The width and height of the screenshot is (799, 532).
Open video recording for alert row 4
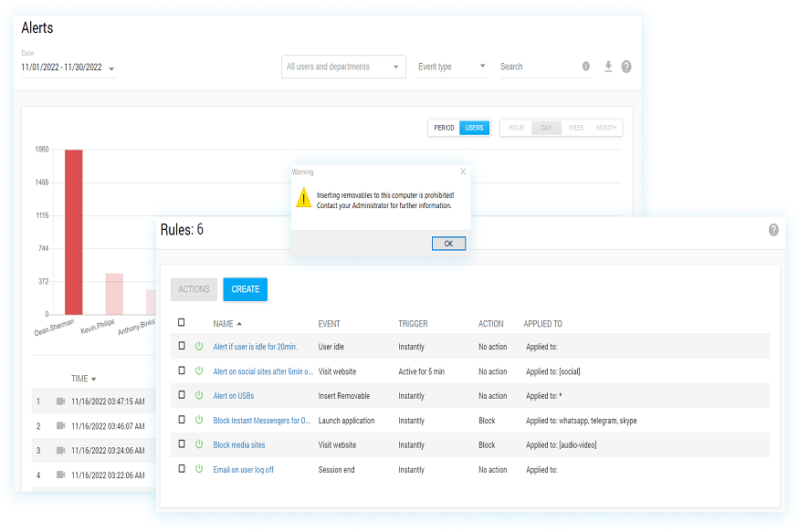[x=60, y=475]
